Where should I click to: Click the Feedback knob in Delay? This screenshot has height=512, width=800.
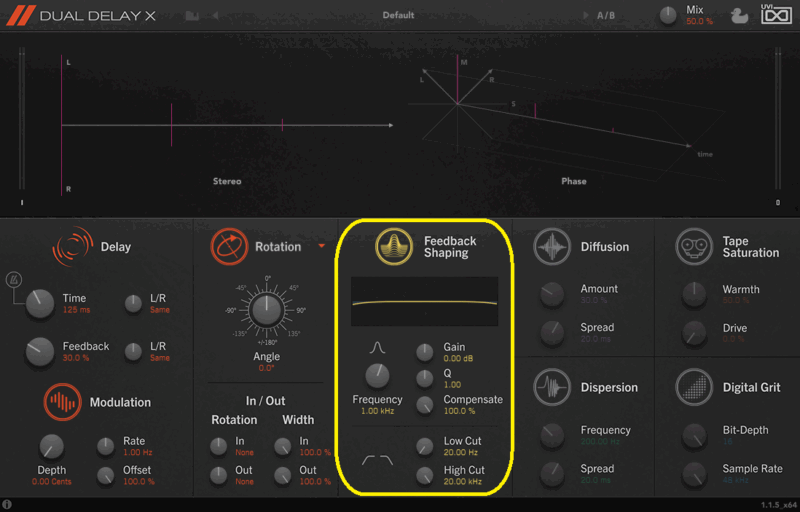coord(40,351)
